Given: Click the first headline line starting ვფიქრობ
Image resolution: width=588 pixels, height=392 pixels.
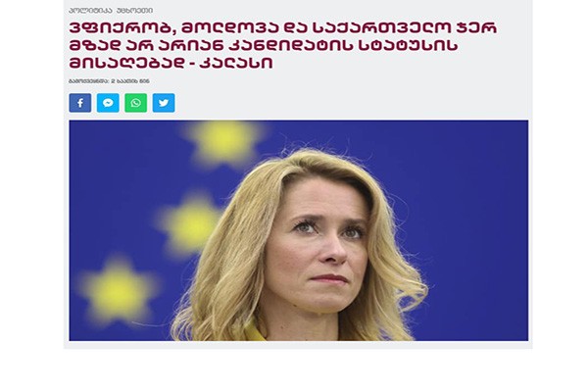Looking at the screenshot, I should click(x=283, y=27).
